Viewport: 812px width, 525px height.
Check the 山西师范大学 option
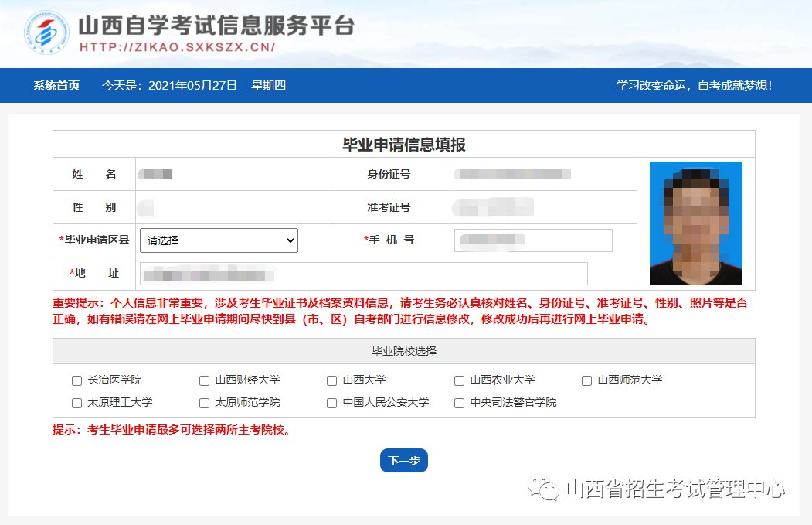tap(586, 380)
